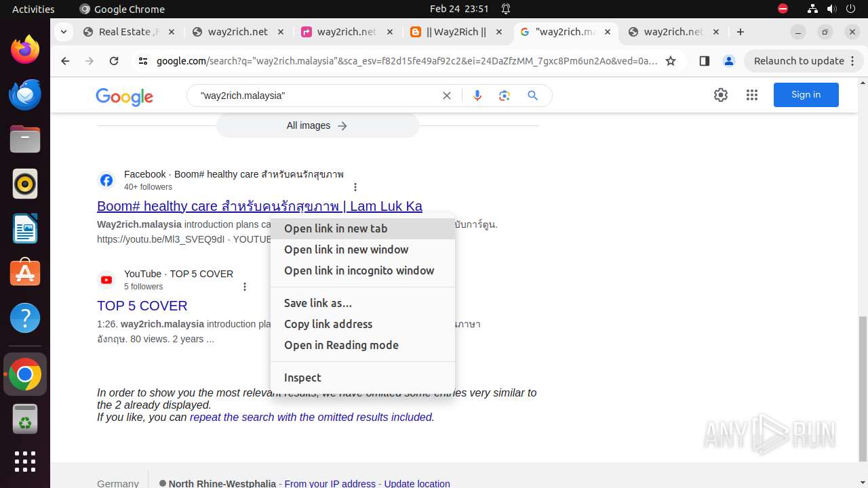
Task: Choose Open link in incognito window
Action: coord(363,270)
